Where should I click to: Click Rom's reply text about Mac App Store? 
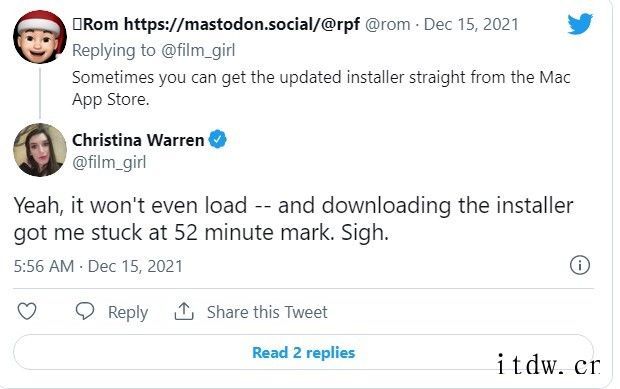pos(321,88)
